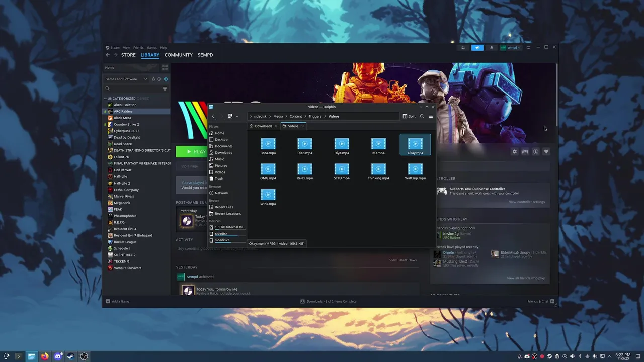
Task: Launch Firefox from the taskbar
Action: 45,356
